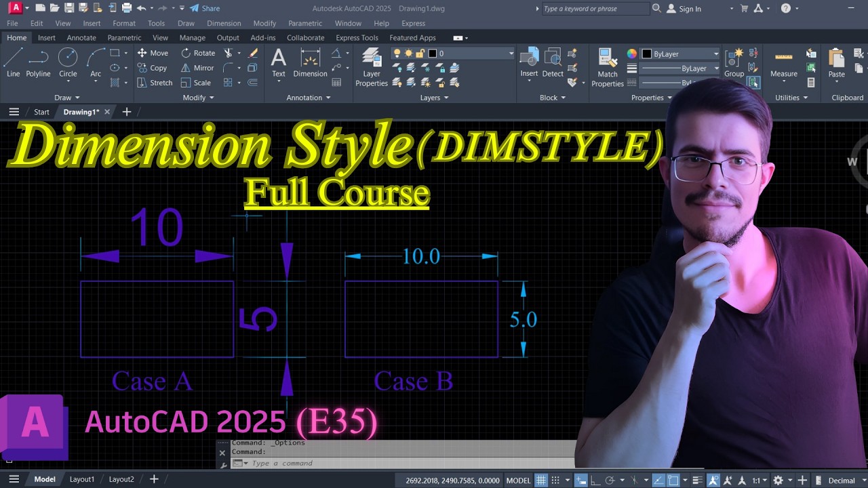
Task: Open the Quick Calculator icon in Utilities
Action: [811, 83]
